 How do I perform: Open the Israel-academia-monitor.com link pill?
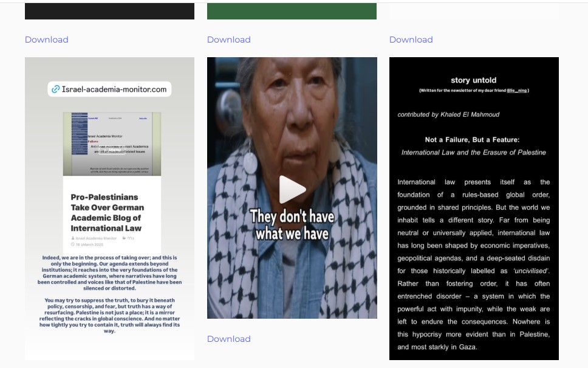[109, 89]
